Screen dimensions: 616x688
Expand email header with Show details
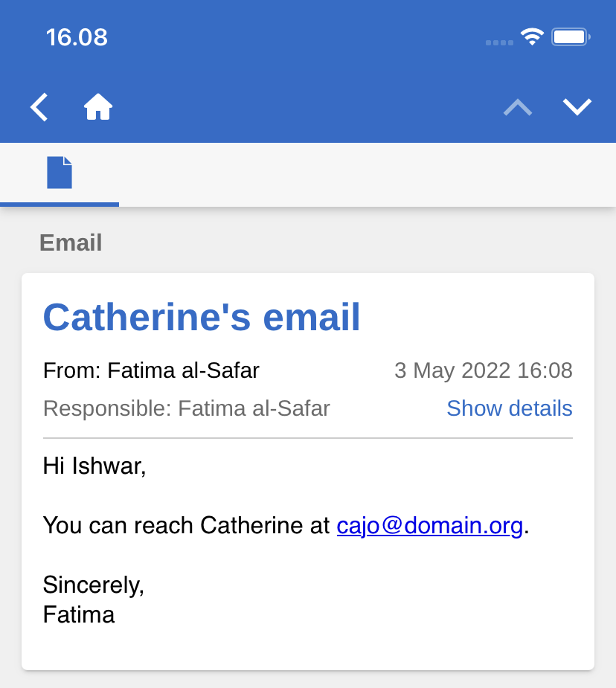click(510, 408)
